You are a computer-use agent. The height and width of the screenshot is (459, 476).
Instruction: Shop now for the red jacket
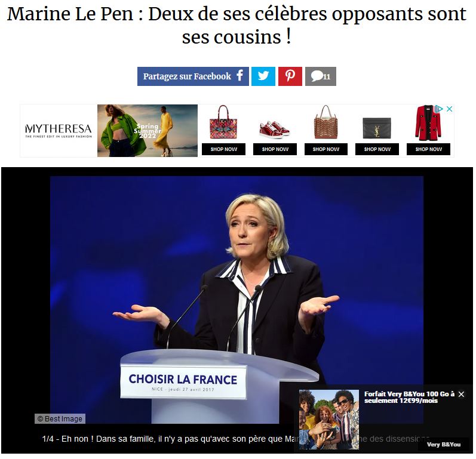click(x=428, y=149)
